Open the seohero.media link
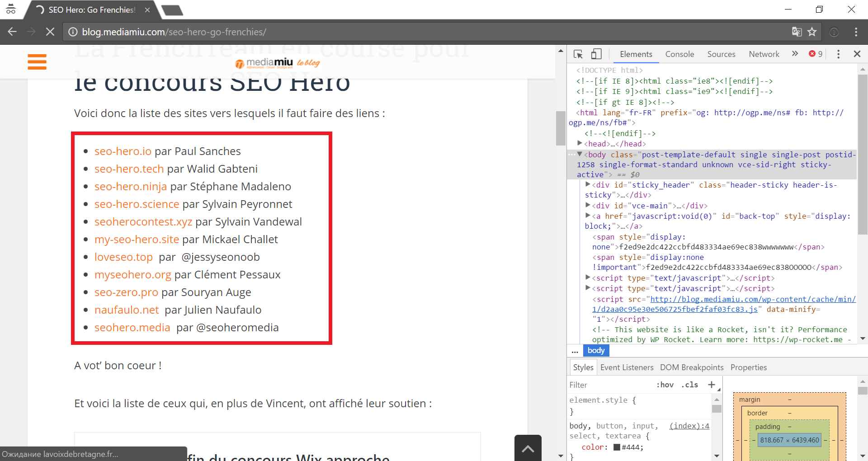 [x=132, y=327]
